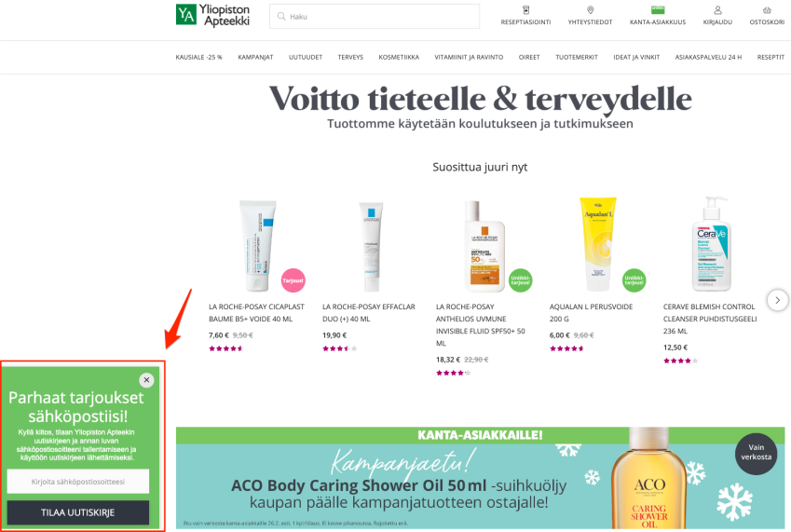Open the ACO Body Caring Shower Oil banner
Viewport: 791px width, 532px height.
tap(480, 478)
